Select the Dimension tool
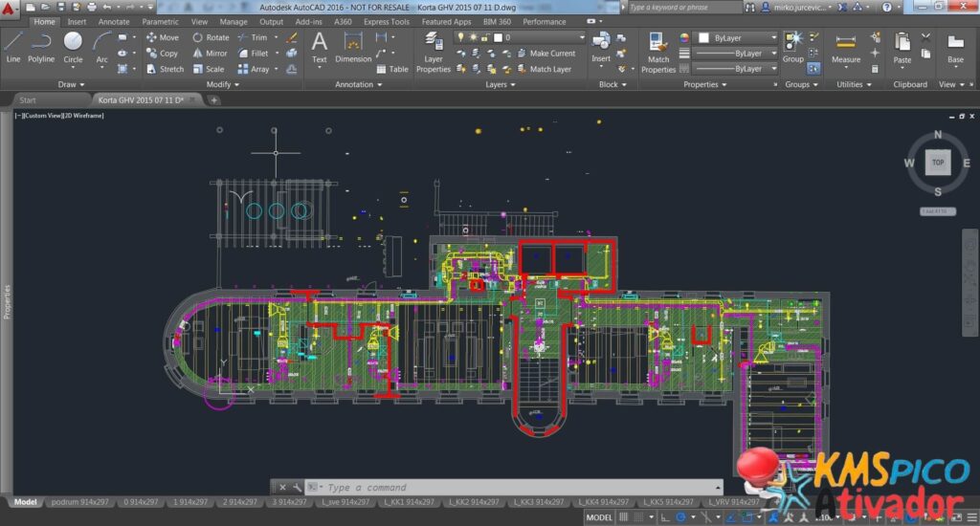Screen dimensions: 980x526 pyautogui.click(x=353, y=48)
